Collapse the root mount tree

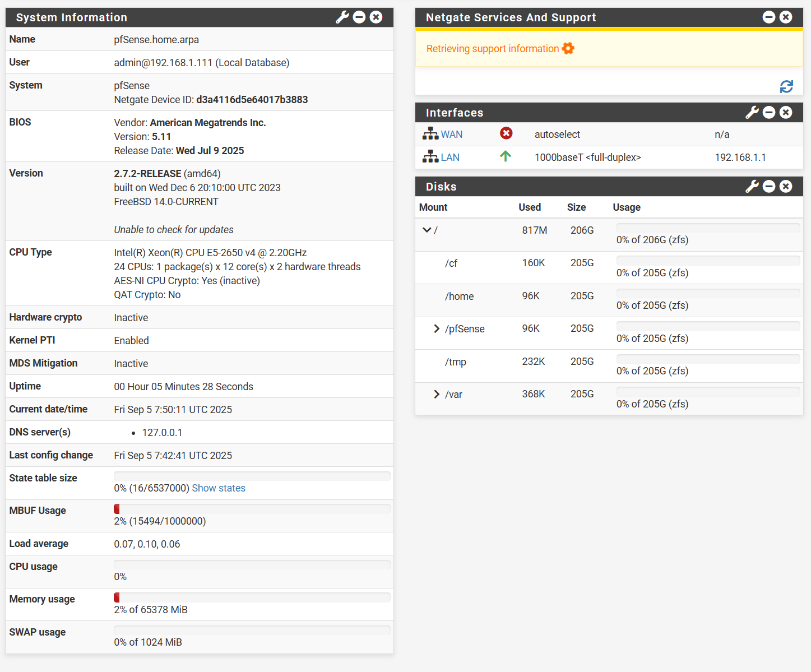[427, 230]
